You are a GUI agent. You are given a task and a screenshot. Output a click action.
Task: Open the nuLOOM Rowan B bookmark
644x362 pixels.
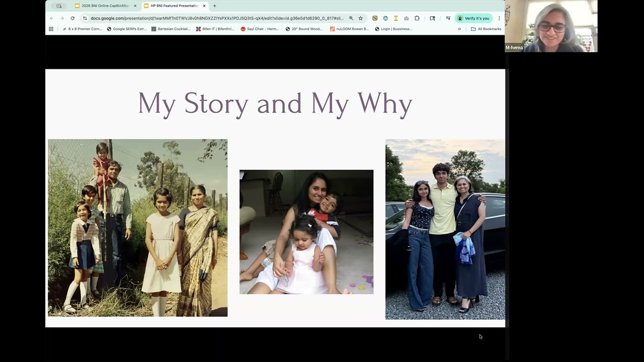[x=349, y=29]
